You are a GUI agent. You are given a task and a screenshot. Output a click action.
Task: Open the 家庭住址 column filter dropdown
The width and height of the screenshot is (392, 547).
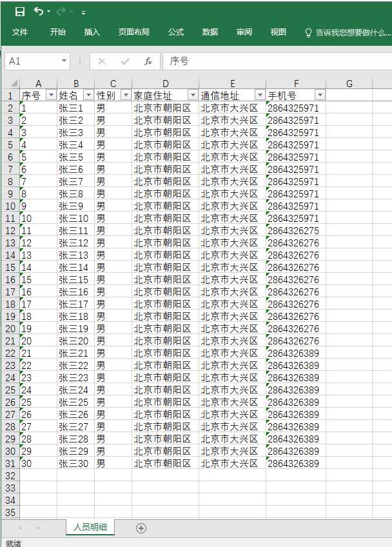193,95
